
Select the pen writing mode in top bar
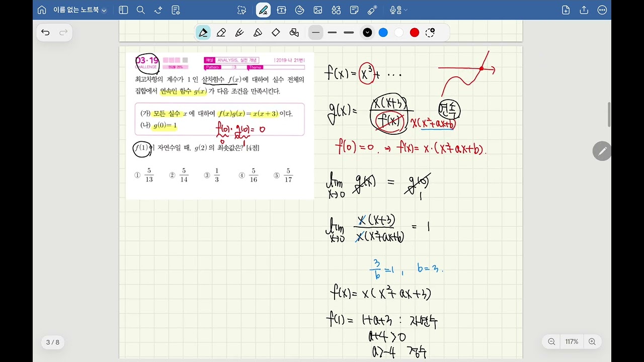(x=263, y=10)
